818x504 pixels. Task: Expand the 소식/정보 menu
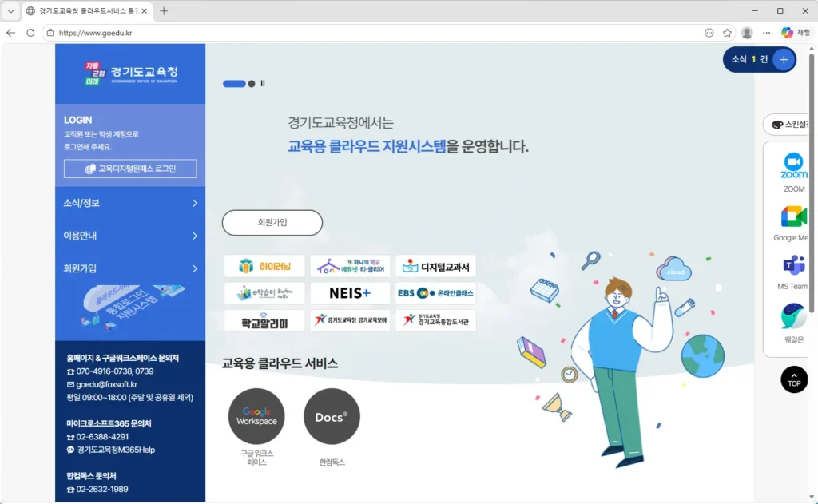[130, 203]
